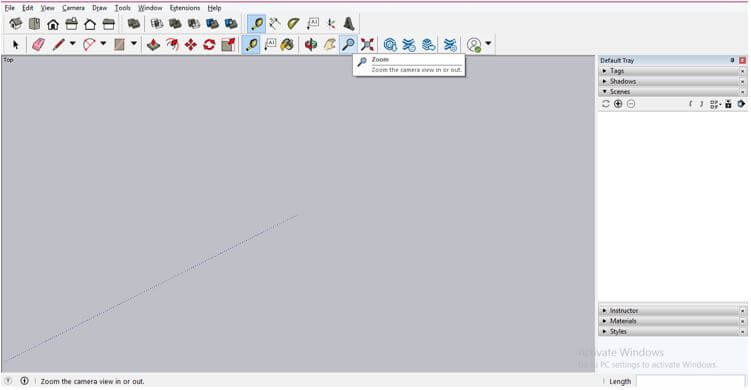Use the Offset tool
Viewport: 751px width, 390px height.
pyautogui.click(x=172, y=45)
